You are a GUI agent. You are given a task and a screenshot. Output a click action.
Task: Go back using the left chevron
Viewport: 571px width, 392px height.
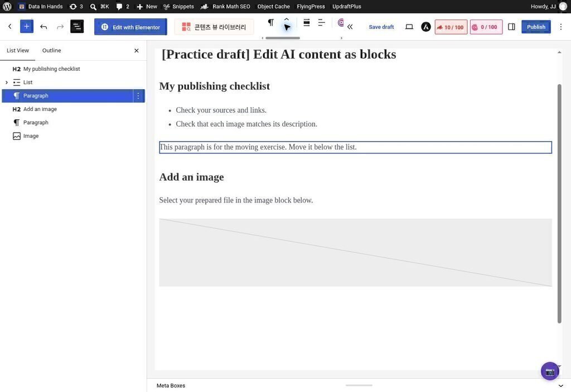pos(10,27)
